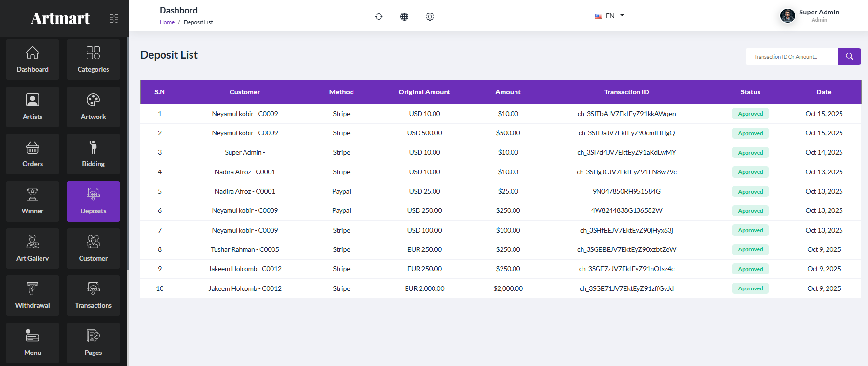Click the purple search button

click(849, 56)
